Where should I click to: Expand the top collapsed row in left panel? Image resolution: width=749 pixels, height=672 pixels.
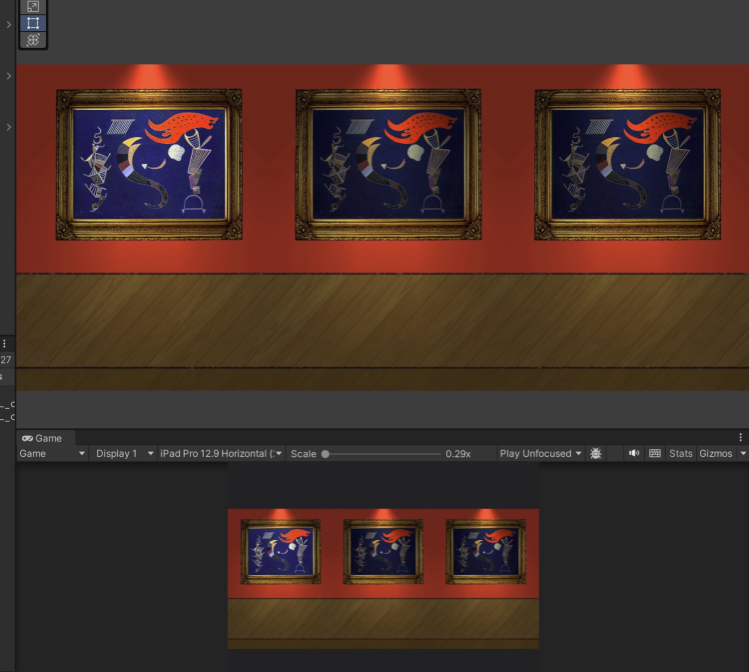(9, 24)
